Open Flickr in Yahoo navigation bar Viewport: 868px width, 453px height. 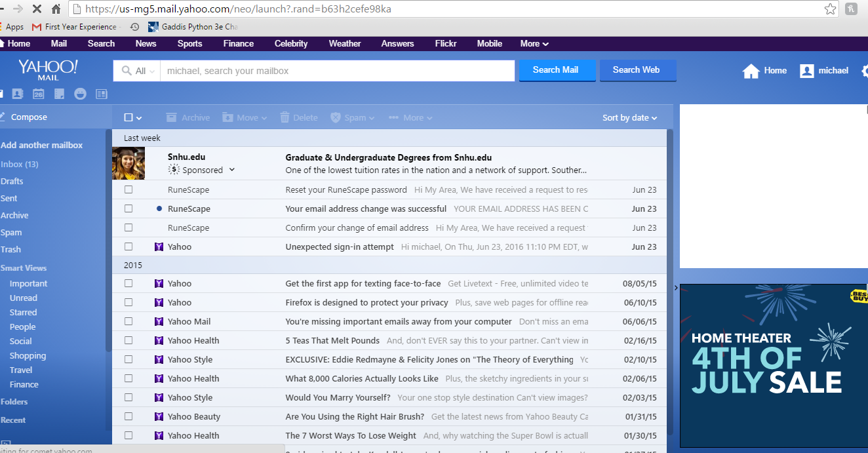[446, 43]
